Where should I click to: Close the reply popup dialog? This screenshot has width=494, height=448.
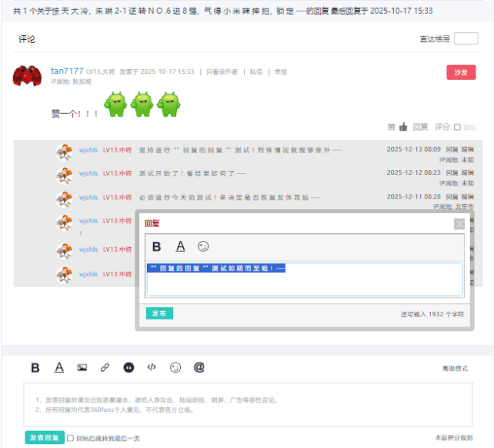tap(459, 224)
